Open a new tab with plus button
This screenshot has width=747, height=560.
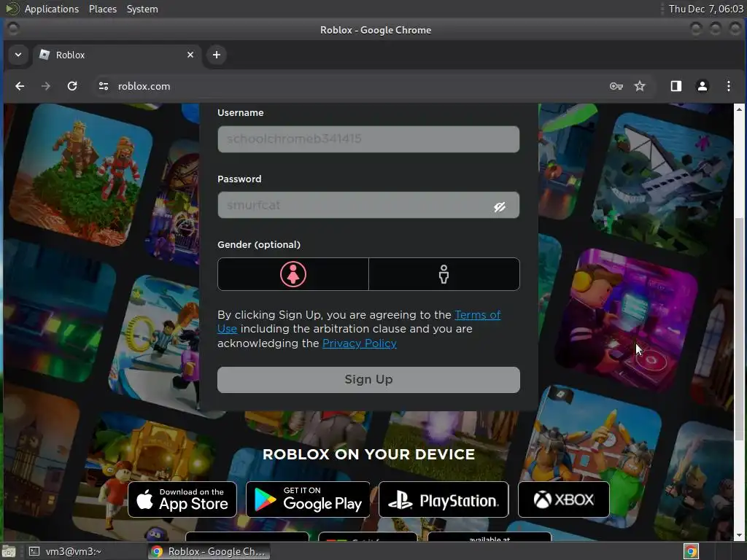pyautogui.click(x=216, y=55)
